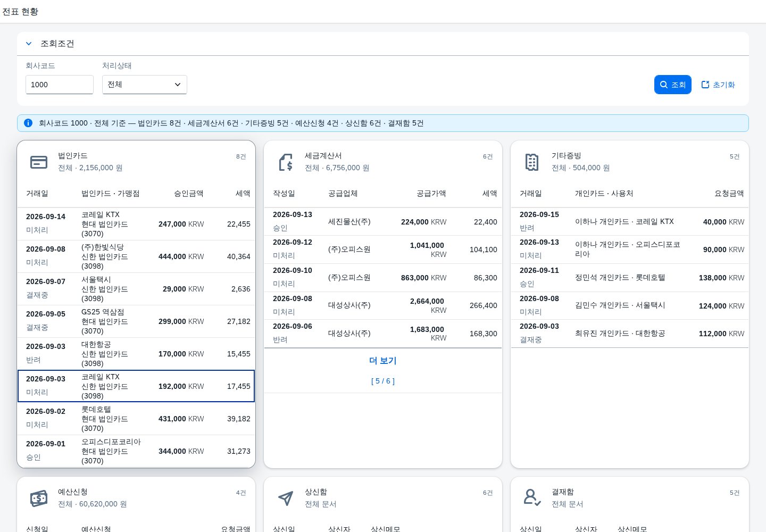
Task: Collapse the 조회조건 filter panel
Action: 29,44
